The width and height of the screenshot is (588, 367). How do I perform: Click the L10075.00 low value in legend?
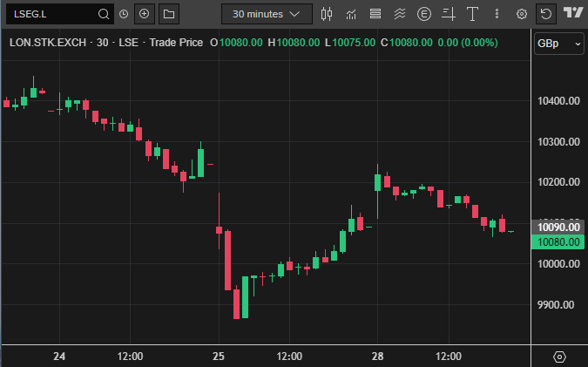click(350, 43)
